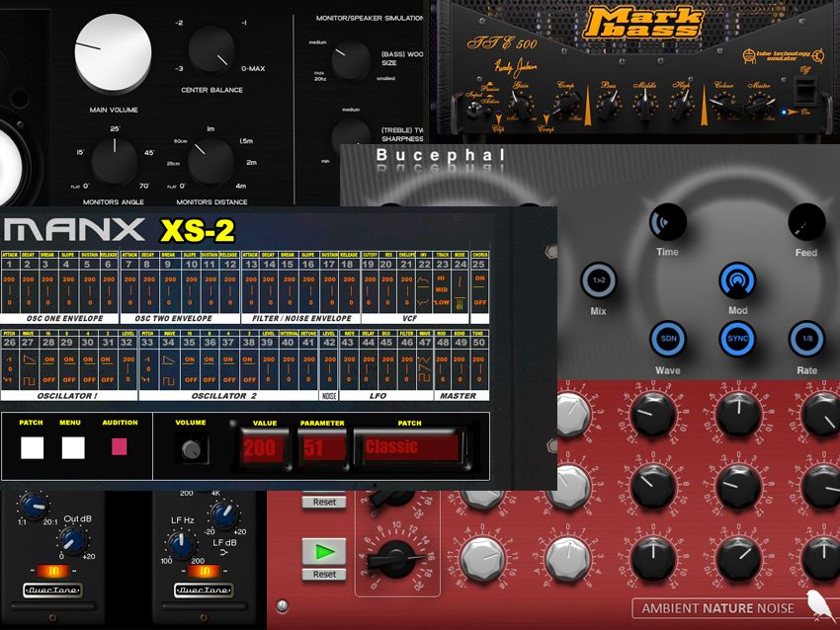Select the SDN wave icon on Bucephal
This screenshot has width=840, height=630.
pos(671,336)
